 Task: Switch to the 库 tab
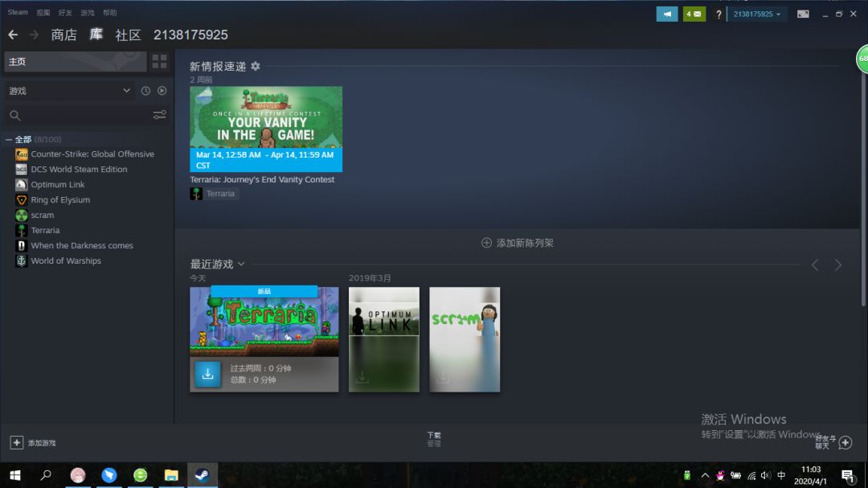(x=96, y=35)
